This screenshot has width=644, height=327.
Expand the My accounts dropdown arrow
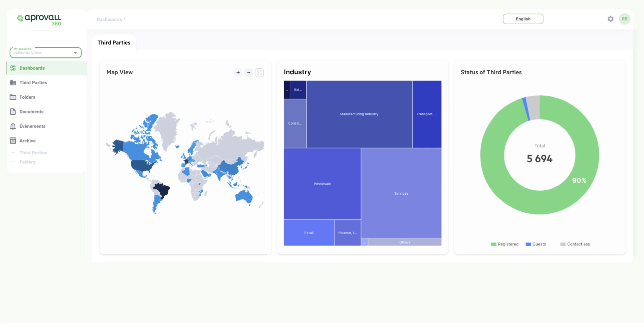click(75, 53)
